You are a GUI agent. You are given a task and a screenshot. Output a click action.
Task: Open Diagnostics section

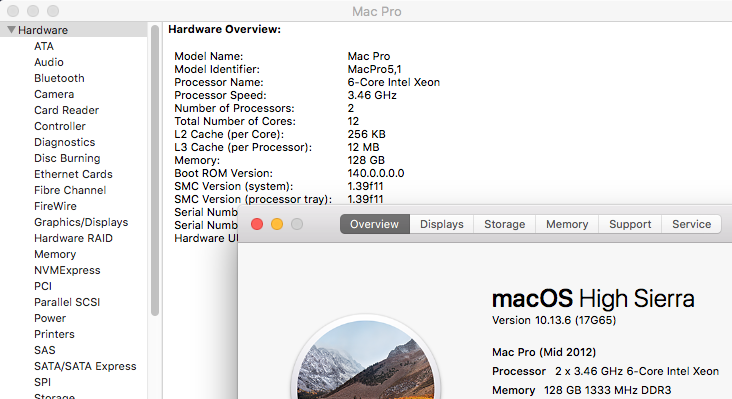[x=64, y=142]
